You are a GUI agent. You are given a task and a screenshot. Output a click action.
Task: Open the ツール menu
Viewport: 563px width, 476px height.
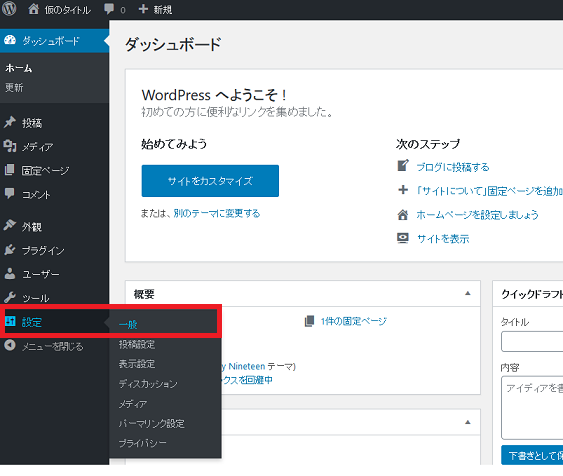(x=36, y=298)
